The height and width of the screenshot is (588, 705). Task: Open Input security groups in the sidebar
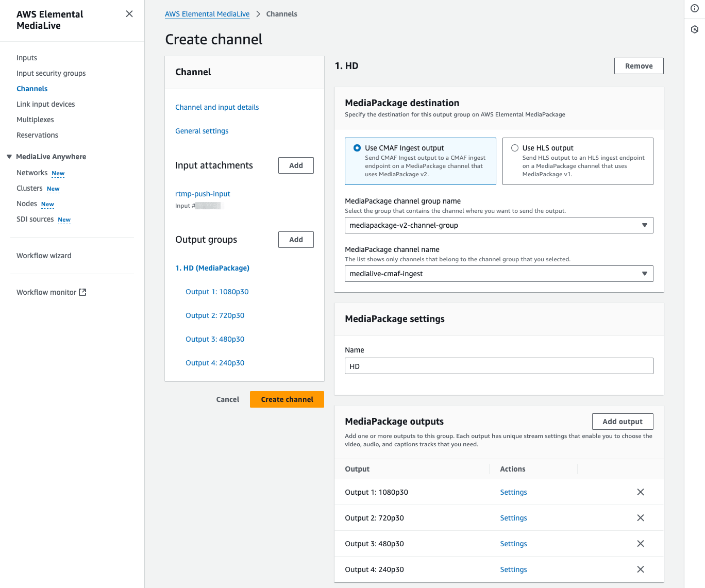(x=51, y=73)
